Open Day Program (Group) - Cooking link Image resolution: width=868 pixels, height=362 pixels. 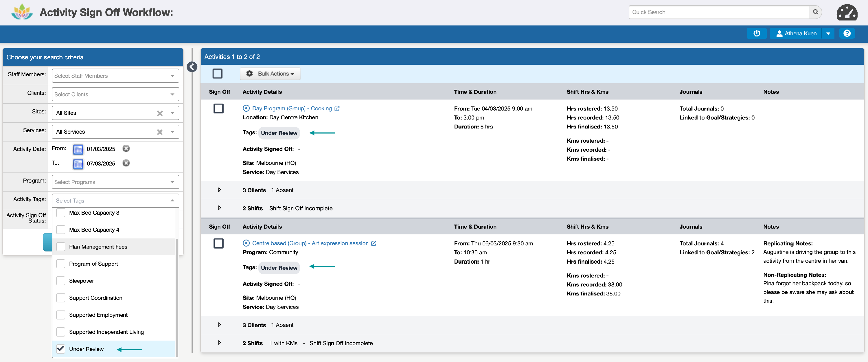pos(291,109)
